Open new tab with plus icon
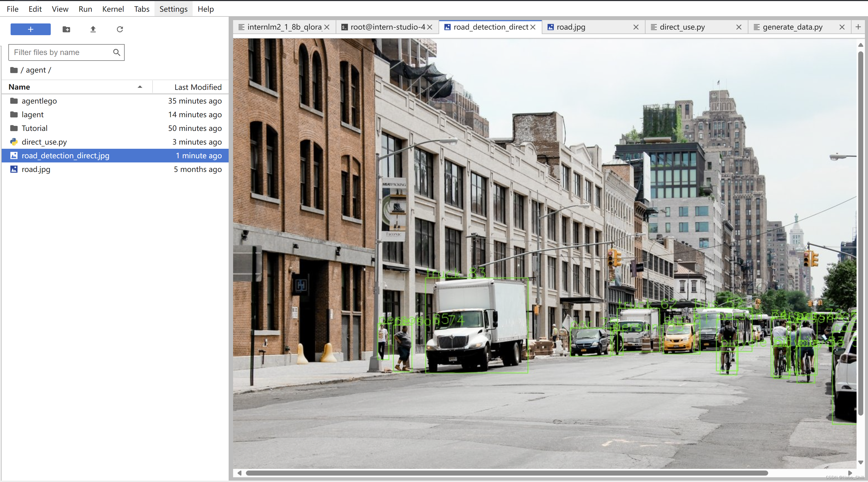868x482 pixels. pos(858,27)
